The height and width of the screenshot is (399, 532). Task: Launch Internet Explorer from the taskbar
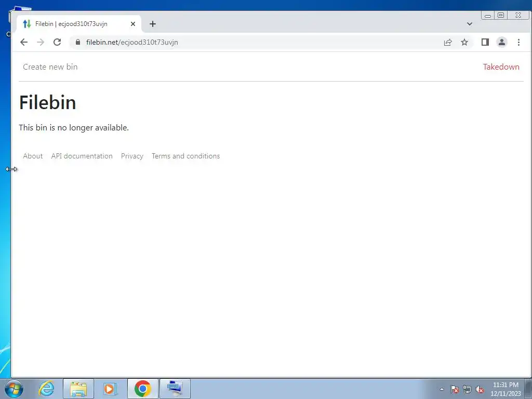coord(46,389)
